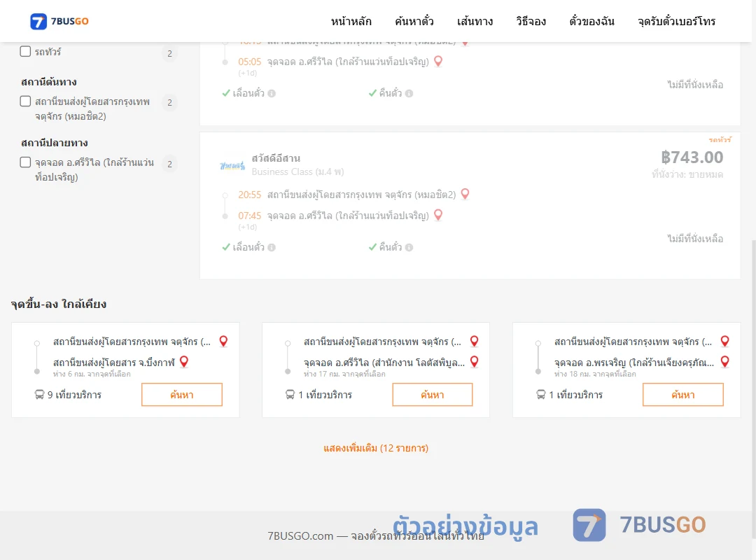Click pin beside origin in บึงกาฬ card
This screenshot has width=756, height=560.
[x=223, y=341]
